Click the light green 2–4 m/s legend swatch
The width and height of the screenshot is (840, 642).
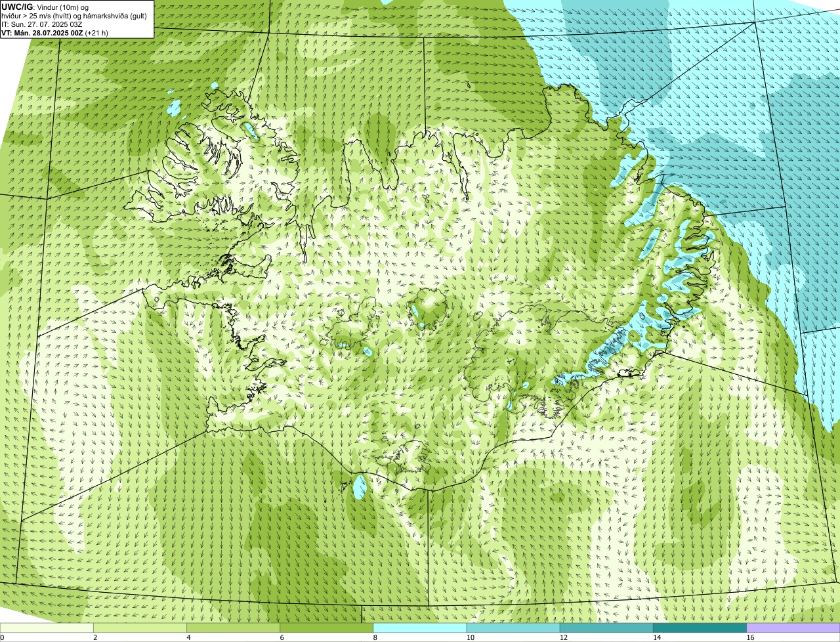(140, 628)
